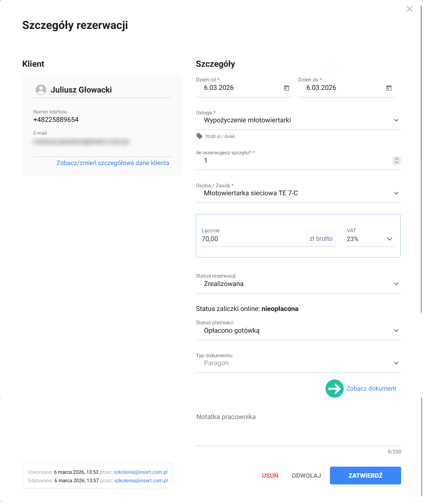Adjust equipment quantity stepper arrows
The height and width of the screenshot is (504, 423).
point(397,161)
